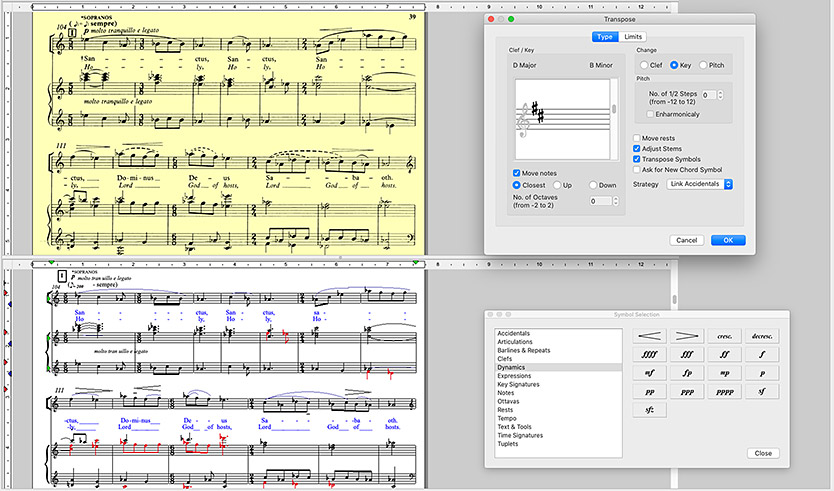Select the Clef change radio button
The height and width of the screenshot is (491, 834).
[644, 65]
